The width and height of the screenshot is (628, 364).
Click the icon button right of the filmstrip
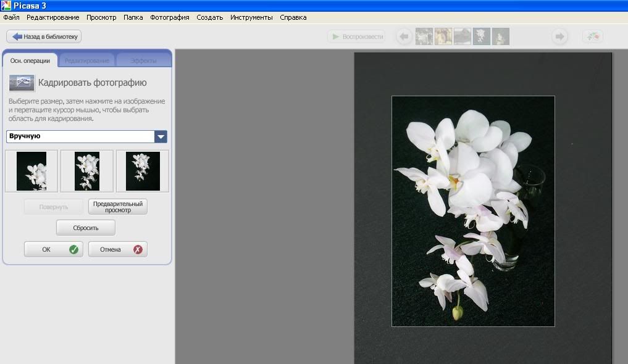(x=593, y=37)
